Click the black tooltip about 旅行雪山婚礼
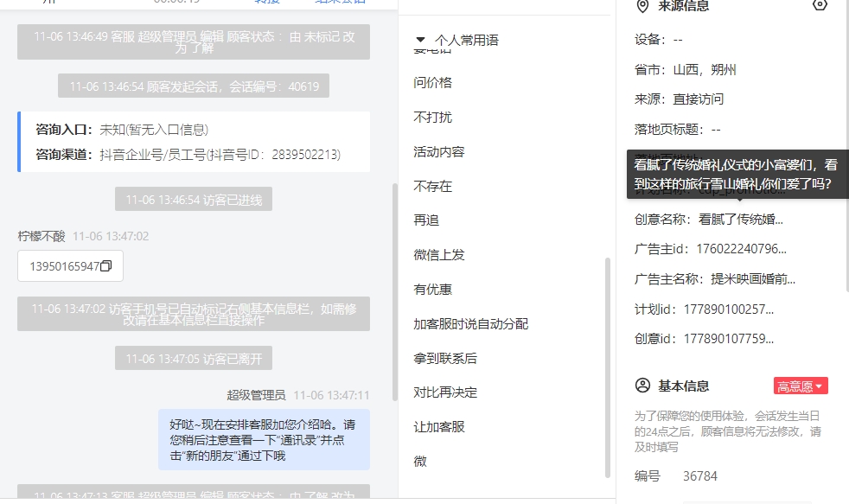Viewport: 849px width, 504px height. tap(737, 175)
